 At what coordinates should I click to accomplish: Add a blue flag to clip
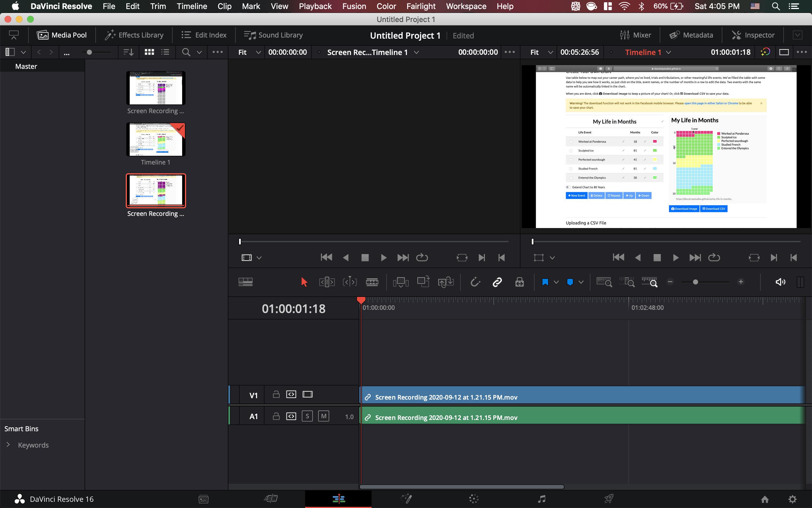[x=545, y=282]
